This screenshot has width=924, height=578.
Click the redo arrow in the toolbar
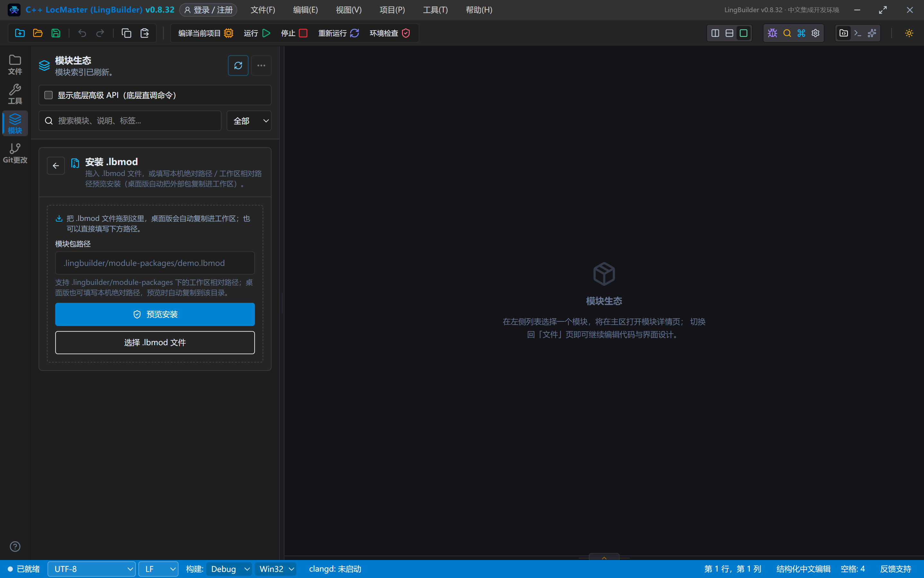[100, 33]
